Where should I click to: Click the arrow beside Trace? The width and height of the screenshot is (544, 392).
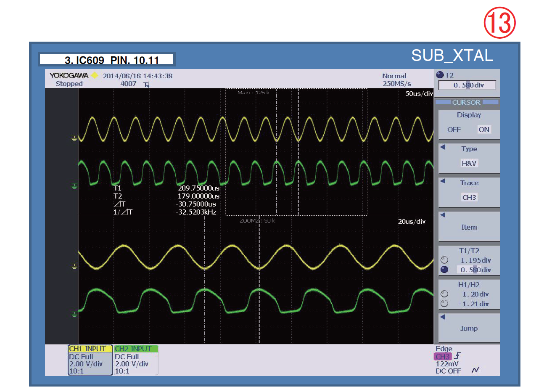443,181
